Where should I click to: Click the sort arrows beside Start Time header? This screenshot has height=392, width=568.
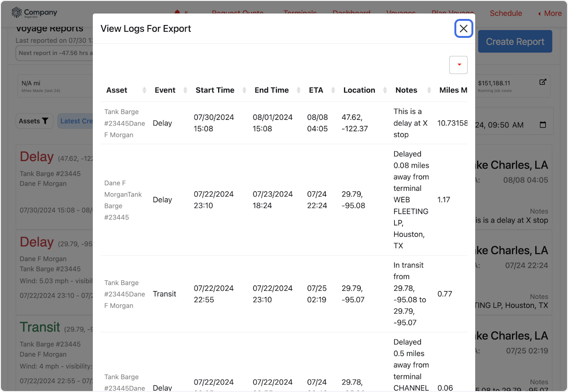coord(244,90)
